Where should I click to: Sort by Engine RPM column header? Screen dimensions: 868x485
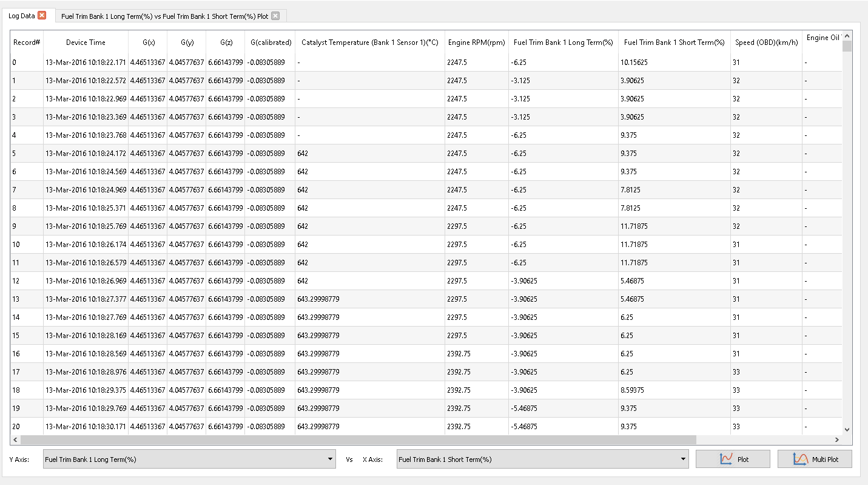[476, 42]
